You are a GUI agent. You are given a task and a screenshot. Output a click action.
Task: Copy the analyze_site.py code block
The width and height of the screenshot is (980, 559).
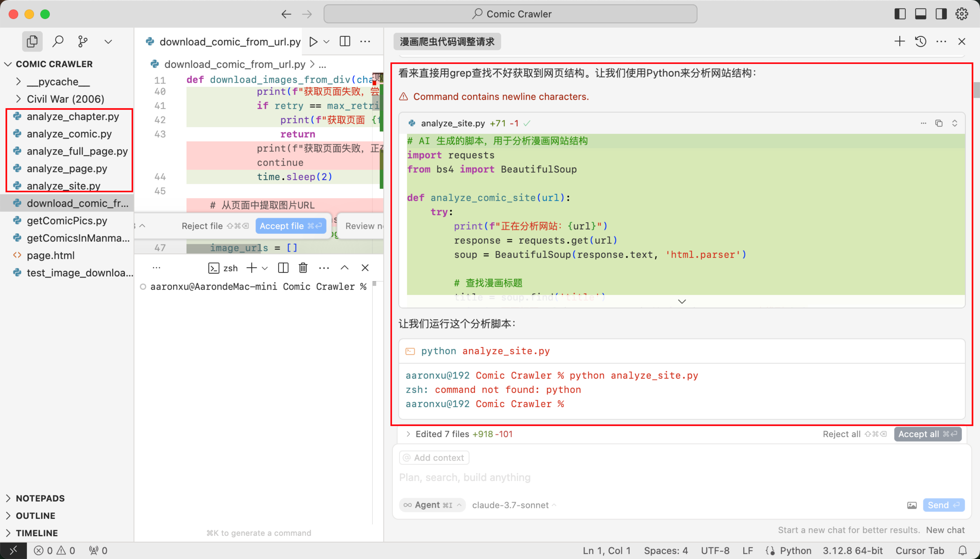(x=939, y=123)
